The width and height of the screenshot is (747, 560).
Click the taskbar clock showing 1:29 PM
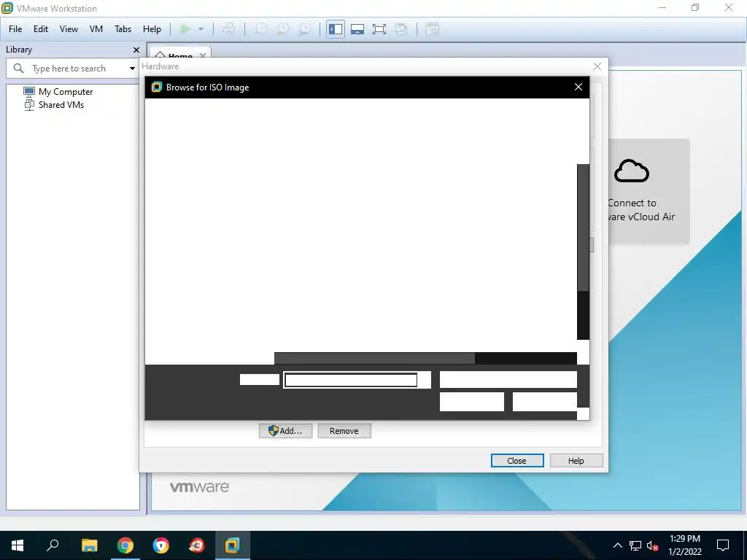click(684, 545)
